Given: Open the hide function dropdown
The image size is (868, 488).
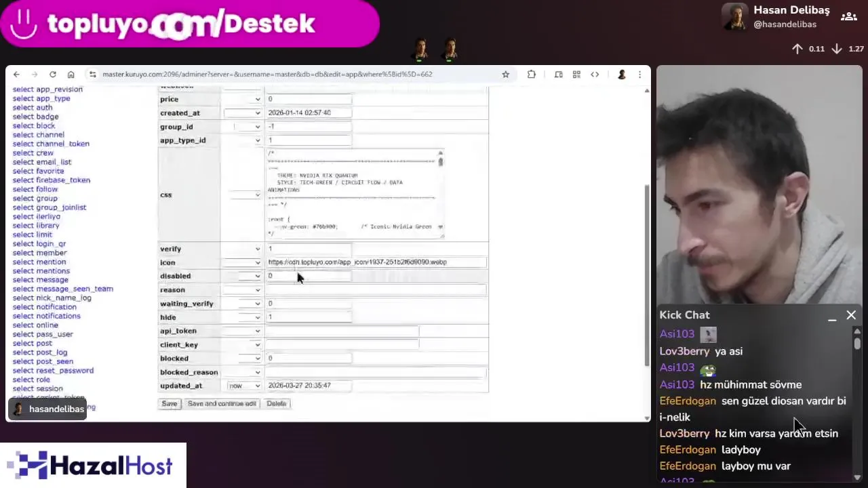Looking at the screenshot, I should (243, 318).
